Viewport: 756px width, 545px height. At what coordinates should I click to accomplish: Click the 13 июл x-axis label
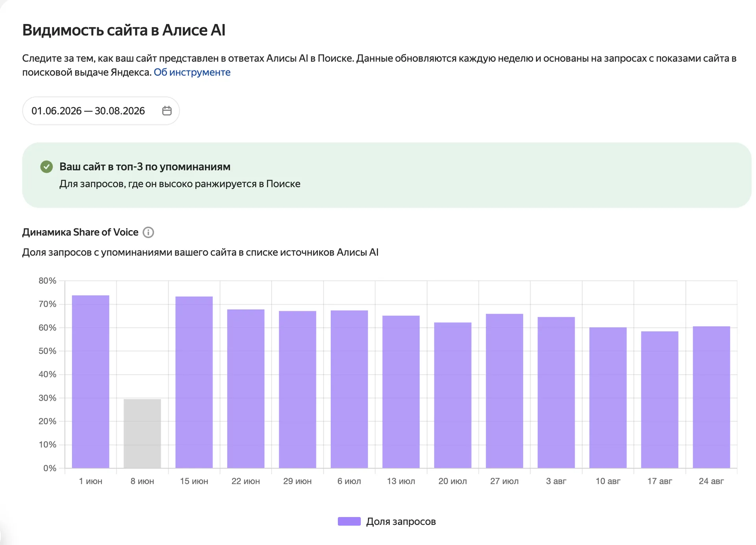click(401, 481)
